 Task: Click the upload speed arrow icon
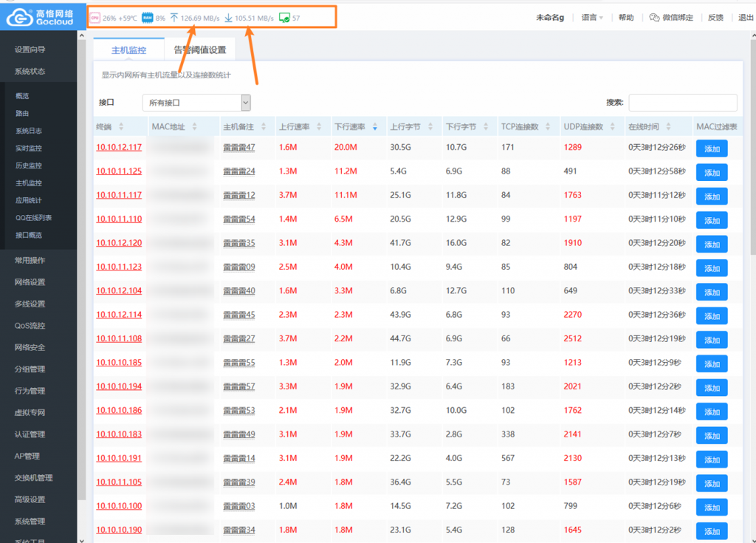(x=174, y=18)
